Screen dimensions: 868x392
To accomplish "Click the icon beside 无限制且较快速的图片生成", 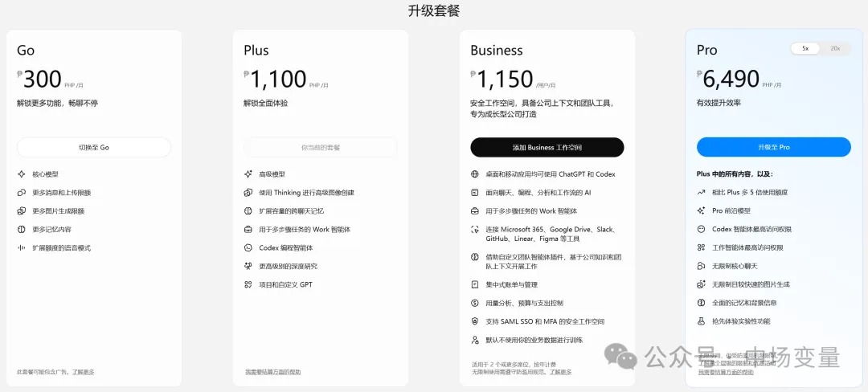I will point(701,284).
